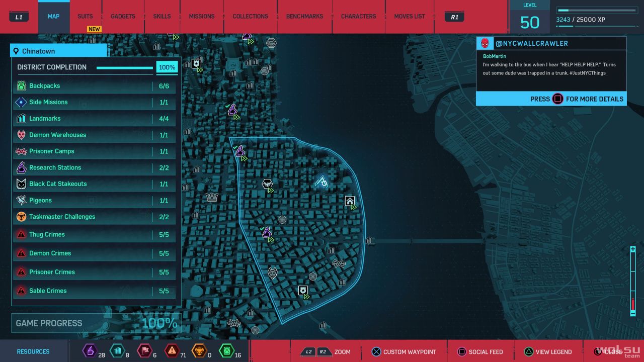Click the triangle icon for View Legend
This screenshot has height=362, width=644.
coord(528,352)
